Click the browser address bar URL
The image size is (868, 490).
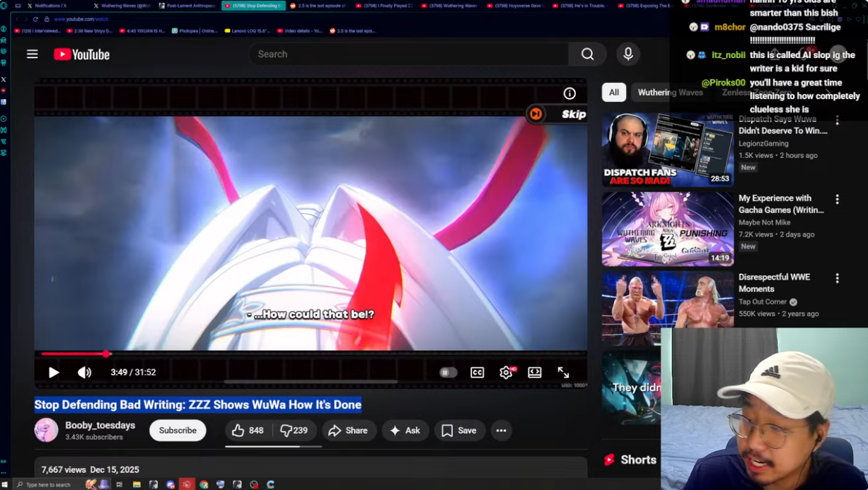click(x=81, y=19)
